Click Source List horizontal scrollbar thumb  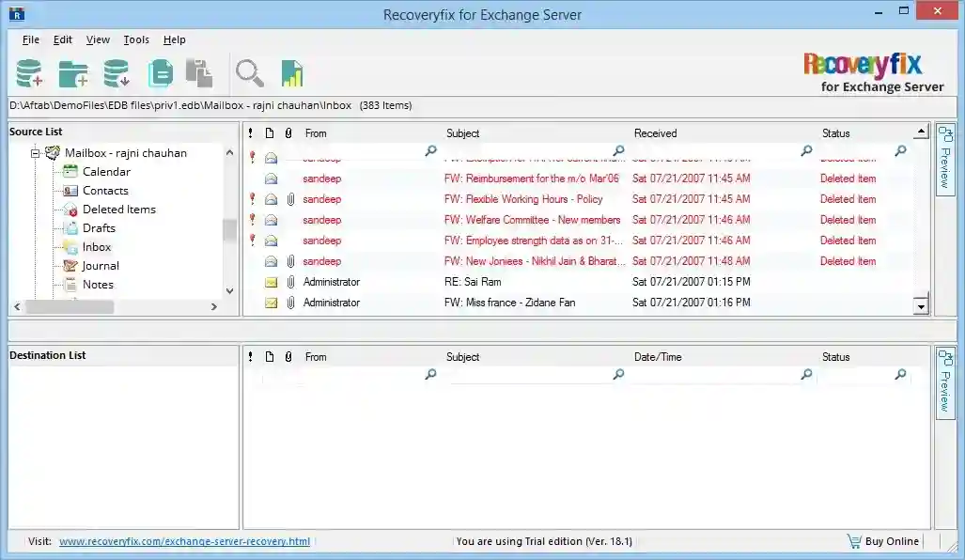pyautogui.click(x=70, y=306)
